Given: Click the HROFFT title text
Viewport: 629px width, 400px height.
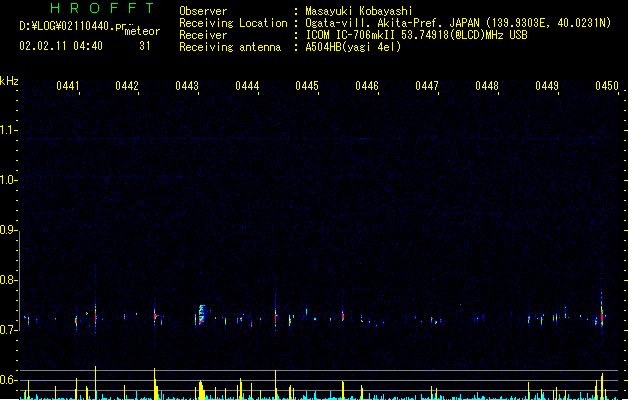Looking at the screenshot, I should [103, 8].
